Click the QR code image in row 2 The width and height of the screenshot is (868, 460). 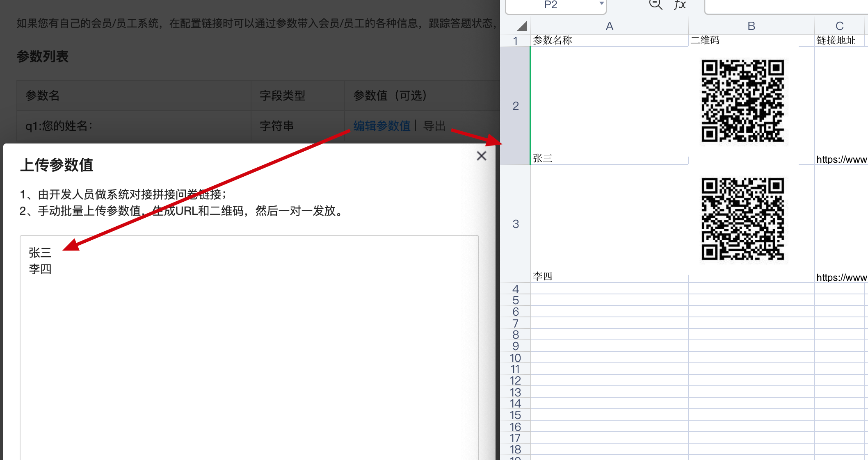[x=742, y=101]
